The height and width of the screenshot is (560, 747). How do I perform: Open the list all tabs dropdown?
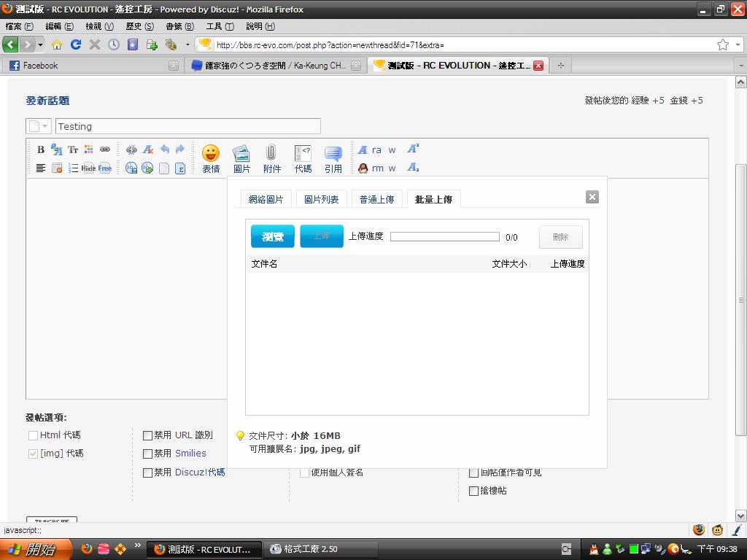coord(739,66)
